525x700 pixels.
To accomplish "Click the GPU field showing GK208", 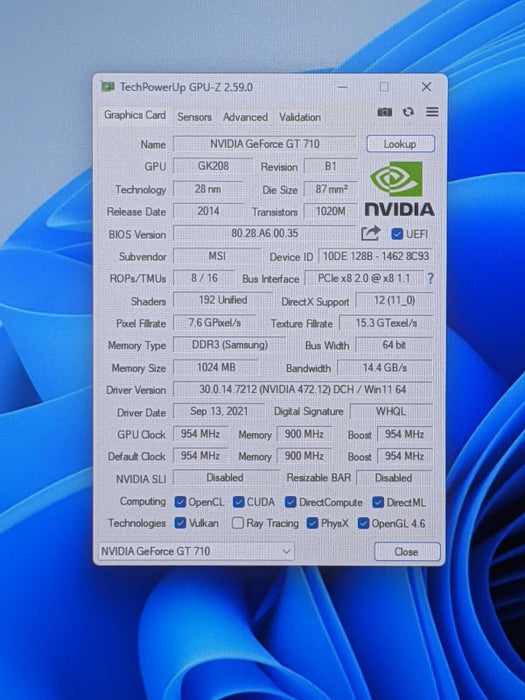I will click(213, 166).
